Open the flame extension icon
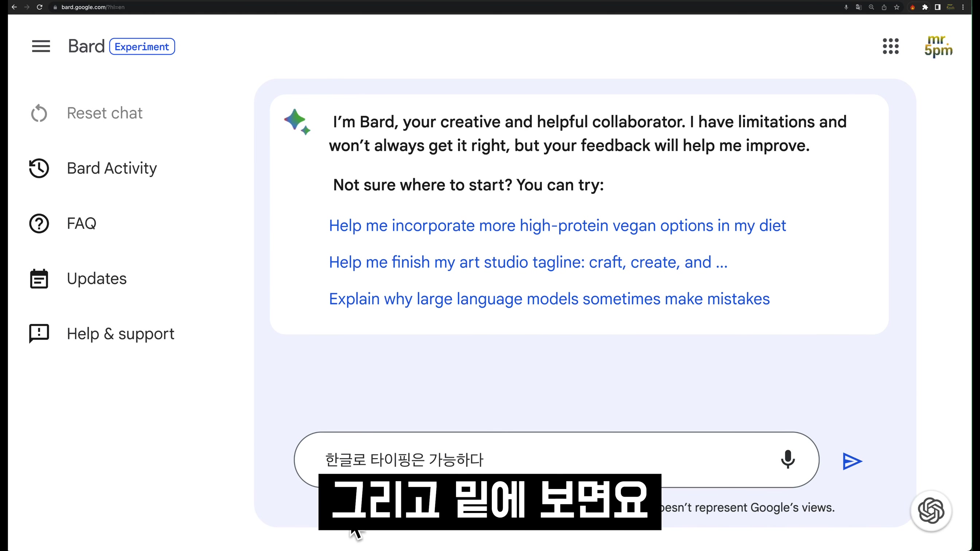The image size is (980, 551). [x=913, y=7]
